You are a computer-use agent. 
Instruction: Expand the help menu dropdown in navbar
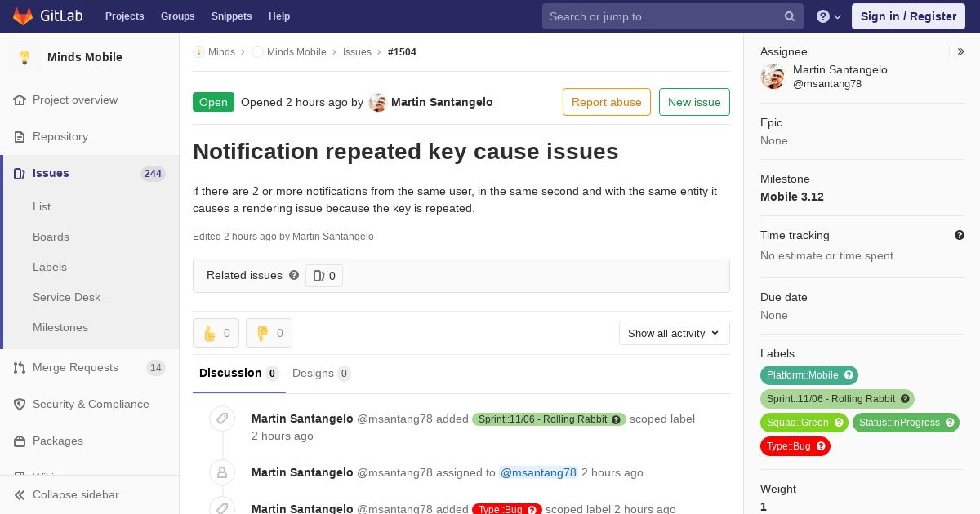pyautogui.click(x=829, y=16)
